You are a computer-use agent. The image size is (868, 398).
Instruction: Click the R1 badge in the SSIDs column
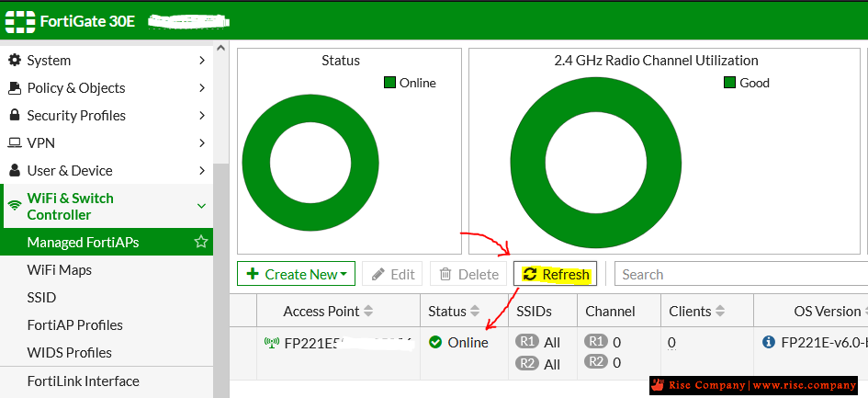pyautogui.click(x=527, y=341)
